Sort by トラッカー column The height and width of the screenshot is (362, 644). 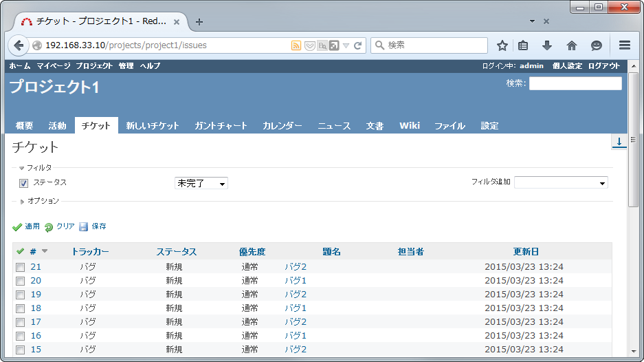90,251
